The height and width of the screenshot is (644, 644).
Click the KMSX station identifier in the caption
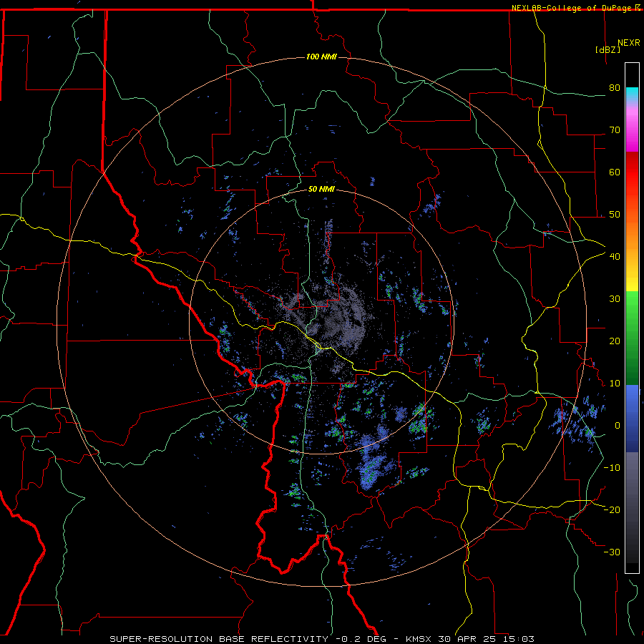coord(419,639)
